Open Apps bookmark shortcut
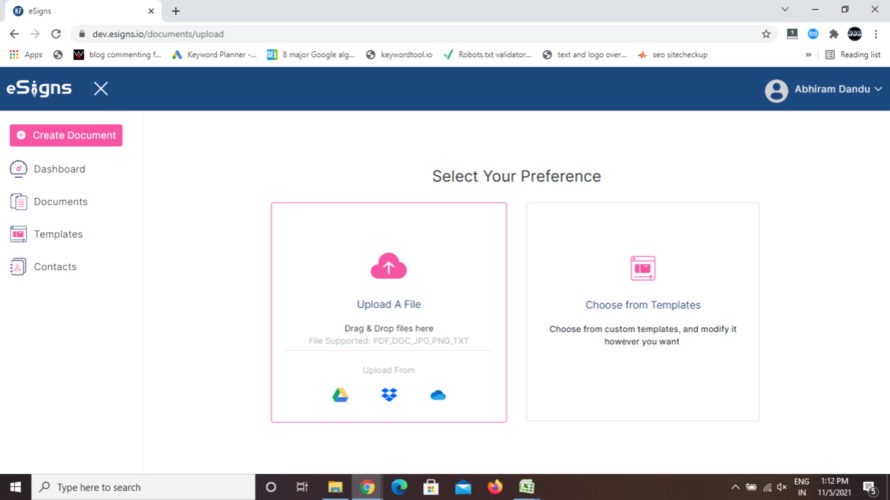890x500 pixels. point(26,54)
